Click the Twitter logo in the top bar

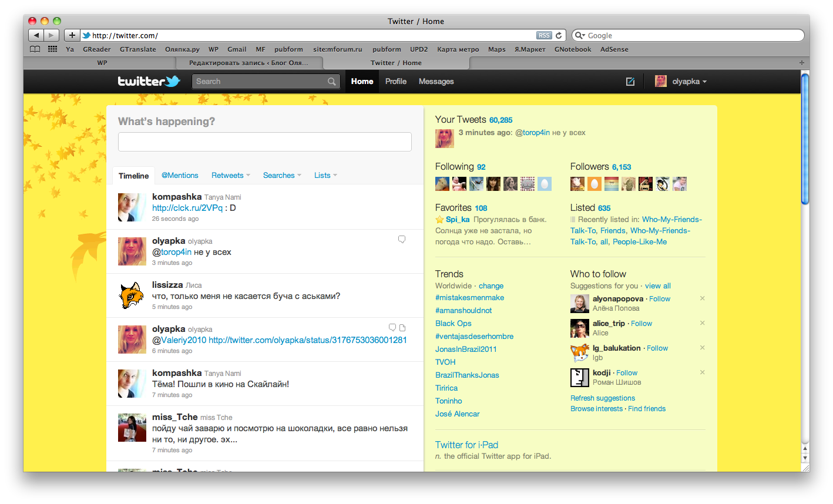(149, 81)
